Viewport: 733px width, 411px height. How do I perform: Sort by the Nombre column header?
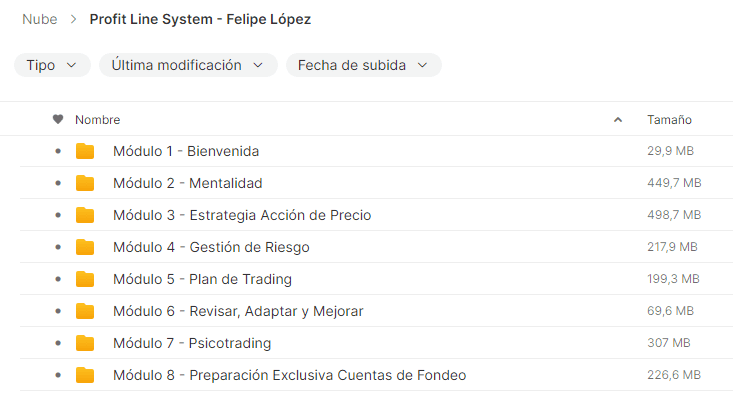click(x=98, y=120)
